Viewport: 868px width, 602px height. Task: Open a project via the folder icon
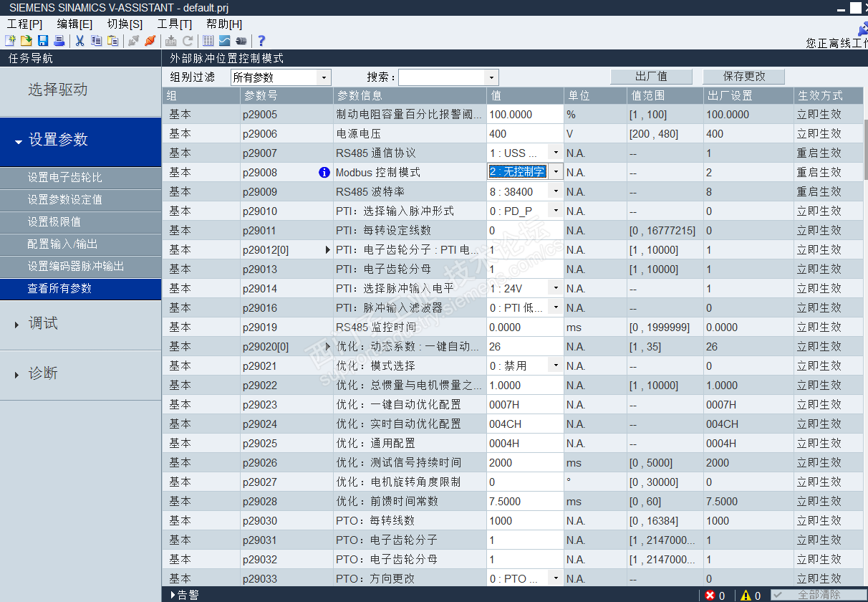26,41
